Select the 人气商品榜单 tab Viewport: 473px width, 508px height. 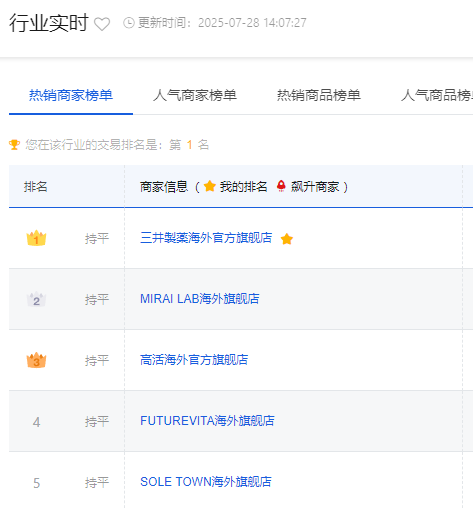[x=437, y=95]
